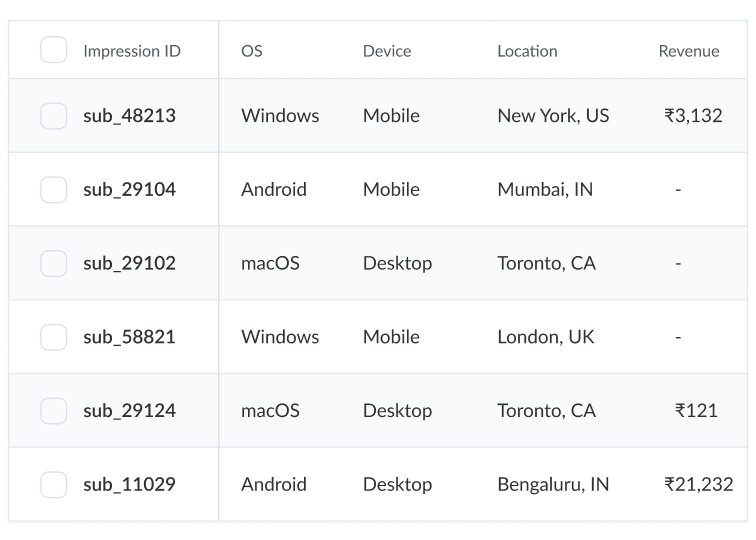Sort by the Impression ID column header
Viewport: 756px width, 540px height.
(132, 51)
